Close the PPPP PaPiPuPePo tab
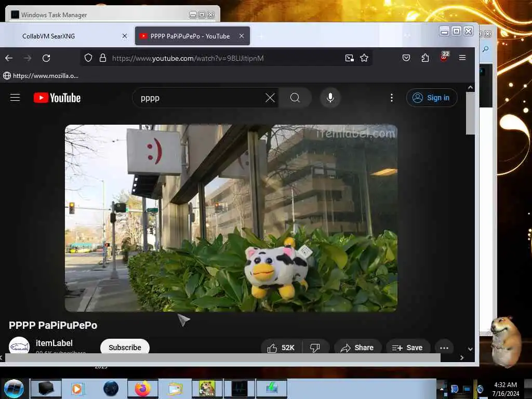 pyautogui.click(x=242, y=36)
